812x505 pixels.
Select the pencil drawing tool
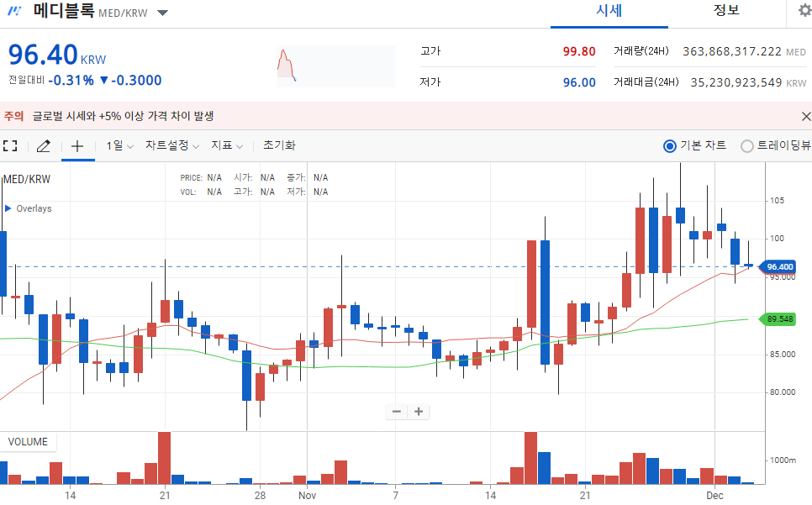point(44,146)
